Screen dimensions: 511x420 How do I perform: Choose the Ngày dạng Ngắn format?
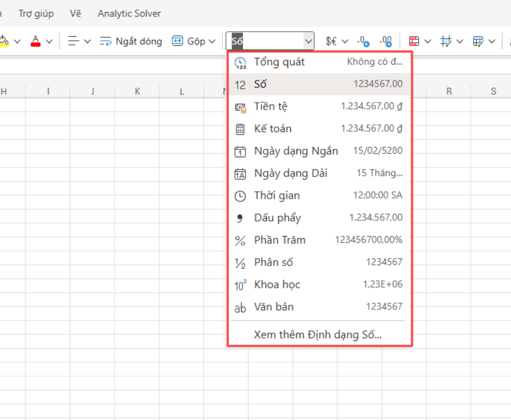point(319,151)
